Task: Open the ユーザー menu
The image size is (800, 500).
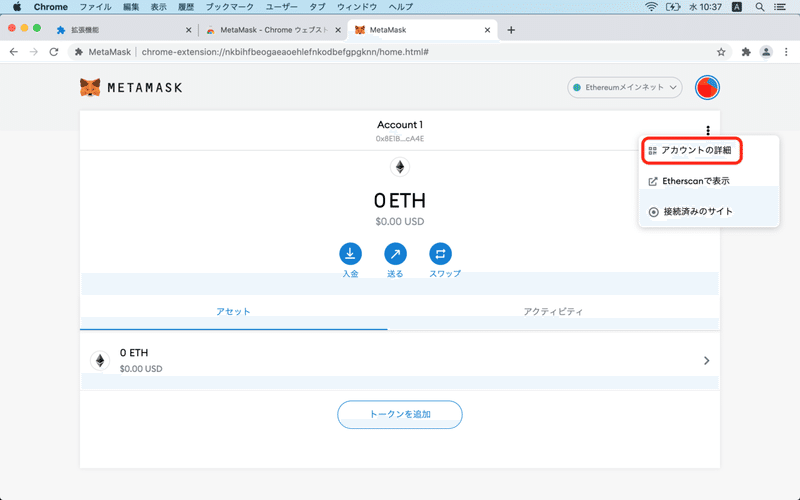Action: tap(282, 7)
